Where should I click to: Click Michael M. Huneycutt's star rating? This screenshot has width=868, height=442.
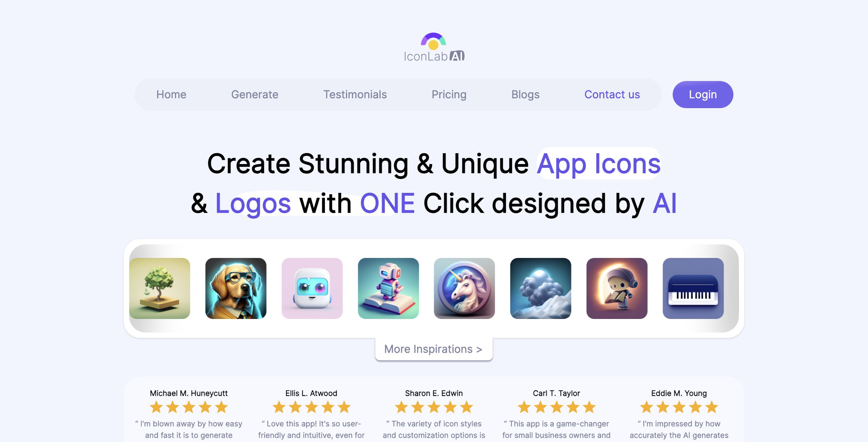[x=189, y=407]
